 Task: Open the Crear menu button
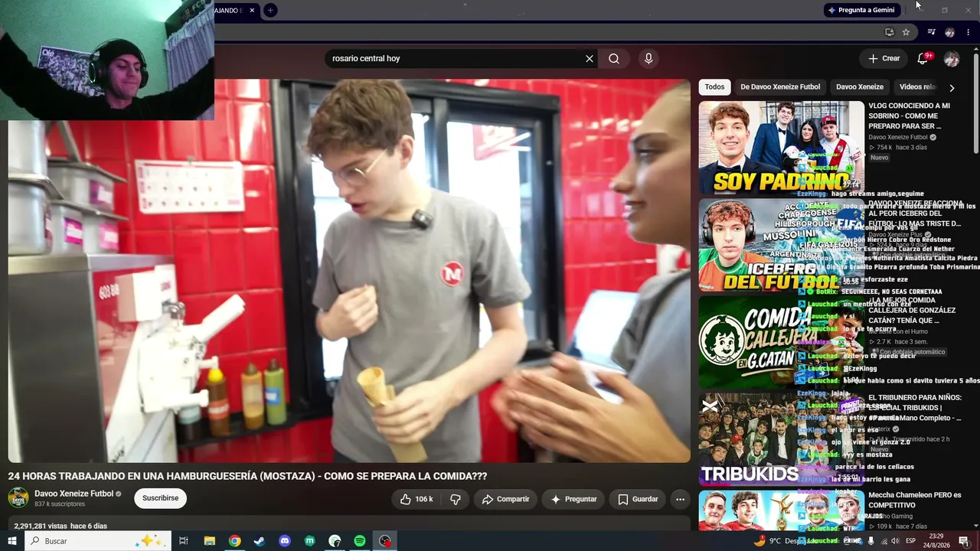[884, 58]
